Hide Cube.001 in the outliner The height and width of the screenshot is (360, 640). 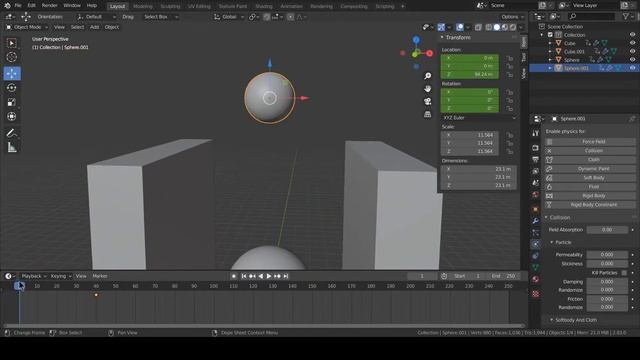click(632, 51)
